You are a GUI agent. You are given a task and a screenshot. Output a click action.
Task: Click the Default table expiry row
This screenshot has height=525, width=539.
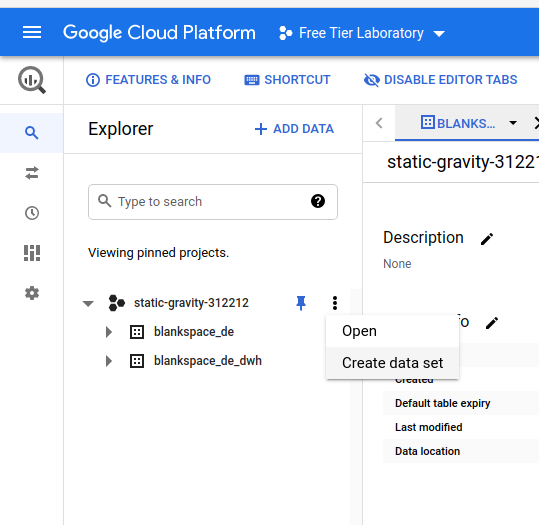coord(461,403)
